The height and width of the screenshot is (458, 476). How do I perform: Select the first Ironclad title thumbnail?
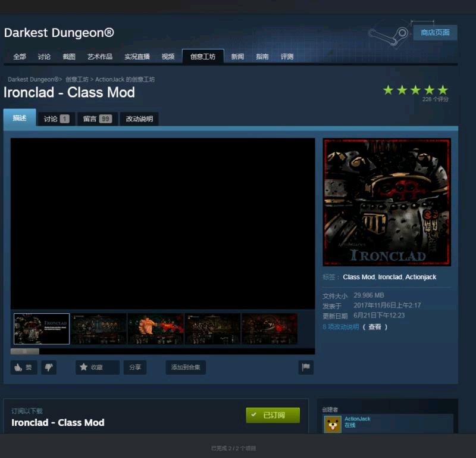coord(42,329)
